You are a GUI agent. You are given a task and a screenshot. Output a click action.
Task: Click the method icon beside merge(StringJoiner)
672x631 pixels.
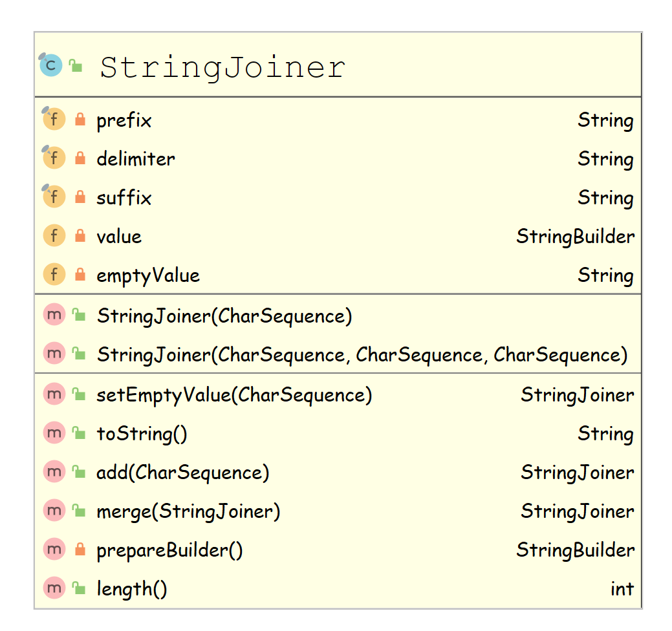[x=54, y=511]
